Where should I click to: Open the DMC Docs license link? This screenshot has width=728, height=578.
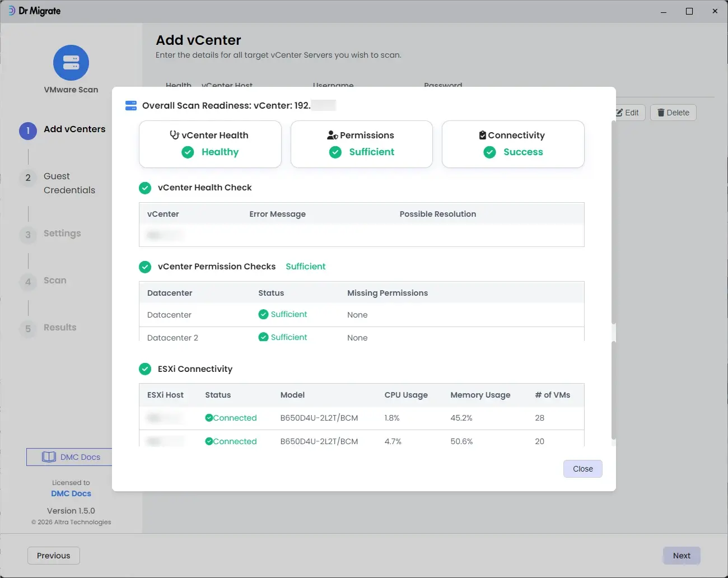tap(71, 493)
